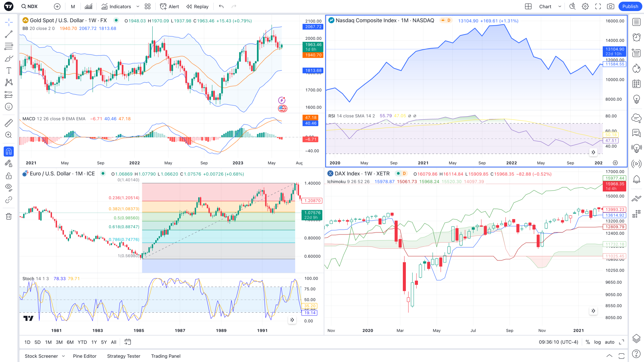Image resolution: width=644 pixels, height=362 pixels.
Task: Toggle hide all drawings eye icon
Action: pyautogui.click(x=9, y=187)
